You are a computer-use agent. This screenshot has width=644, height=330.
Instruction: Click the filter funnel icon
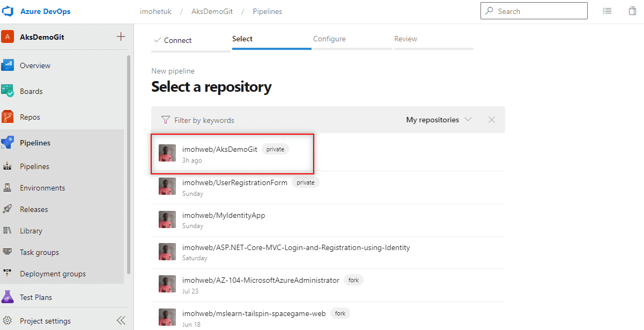click(166, 120)
